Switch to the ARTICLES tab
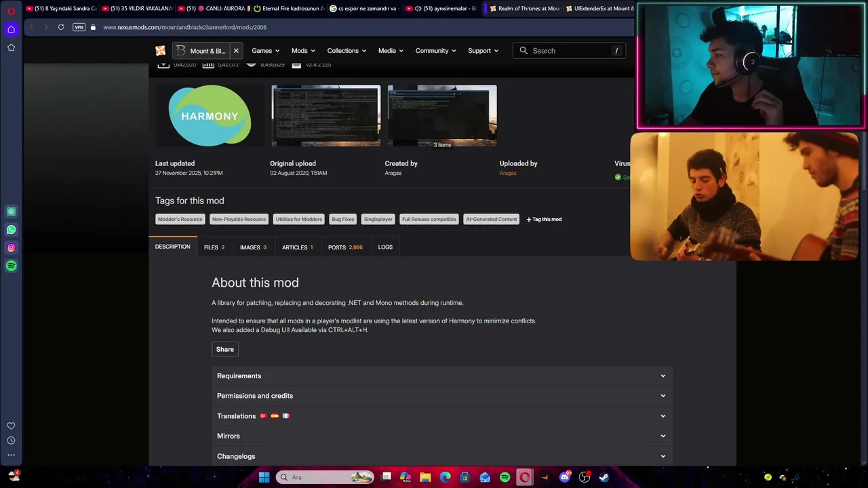Image resolution: width=868 pixels, height=488 pixels. (x=297, y=247)
